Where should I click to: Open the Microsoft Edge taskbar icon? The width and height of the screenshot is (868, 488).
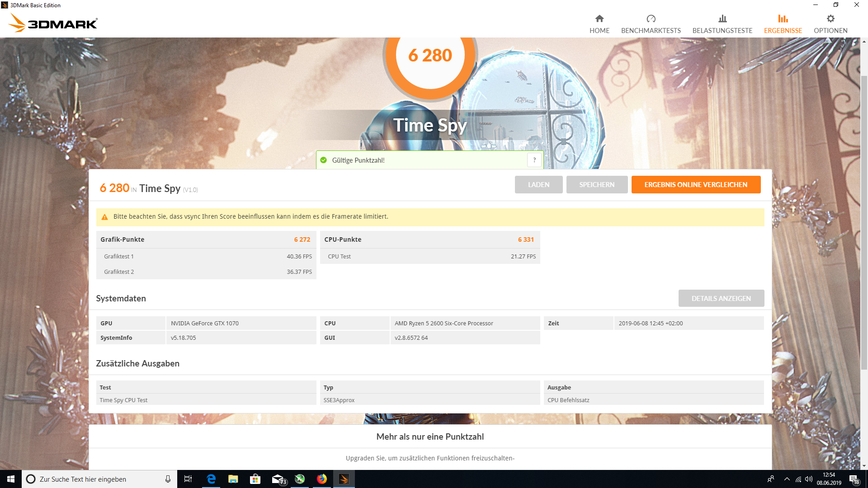pos(211,479)
